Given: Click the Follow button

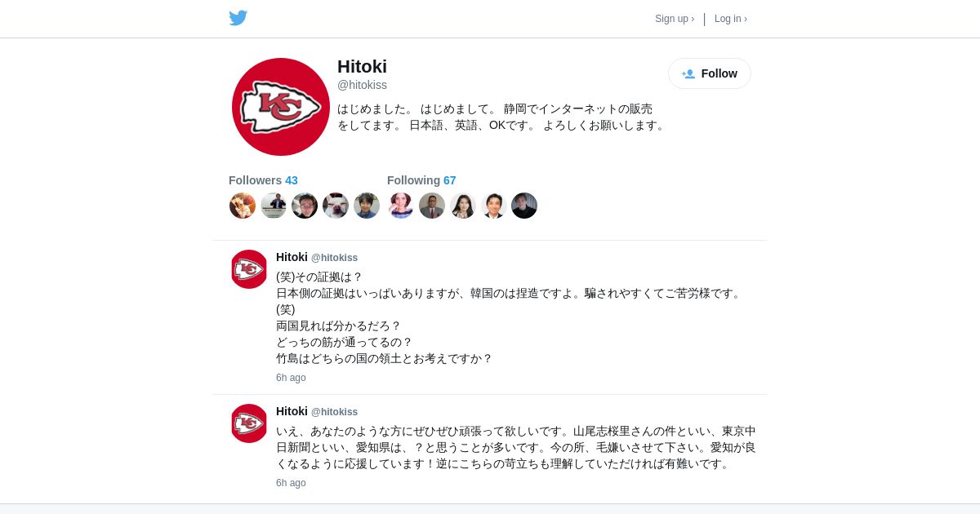Looking at the screenshot, I should [710, 73].
